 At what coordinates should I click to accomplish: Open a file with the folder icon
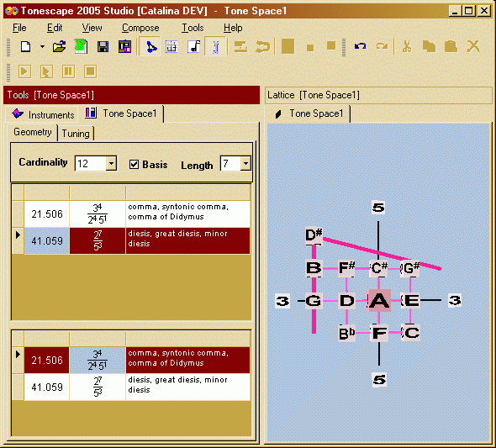tap(59, 47)
